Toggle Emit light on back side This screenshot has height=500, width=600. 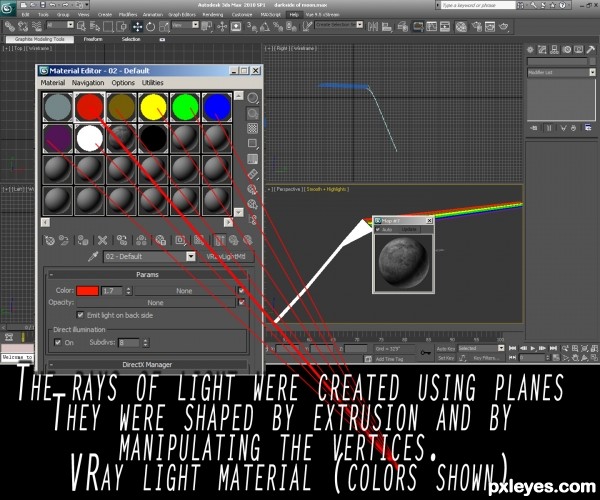pyautogui.click(x=80, y=315)
